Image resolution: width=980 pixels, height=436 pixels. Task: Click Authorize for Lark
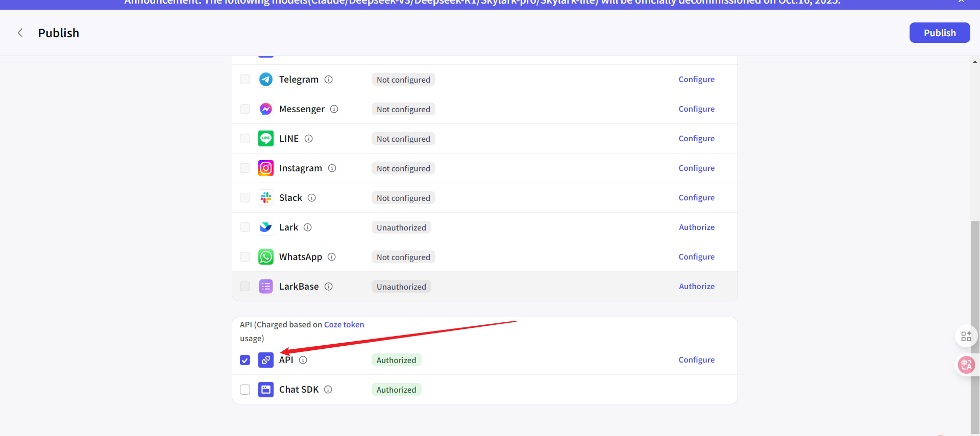point(696,227)
